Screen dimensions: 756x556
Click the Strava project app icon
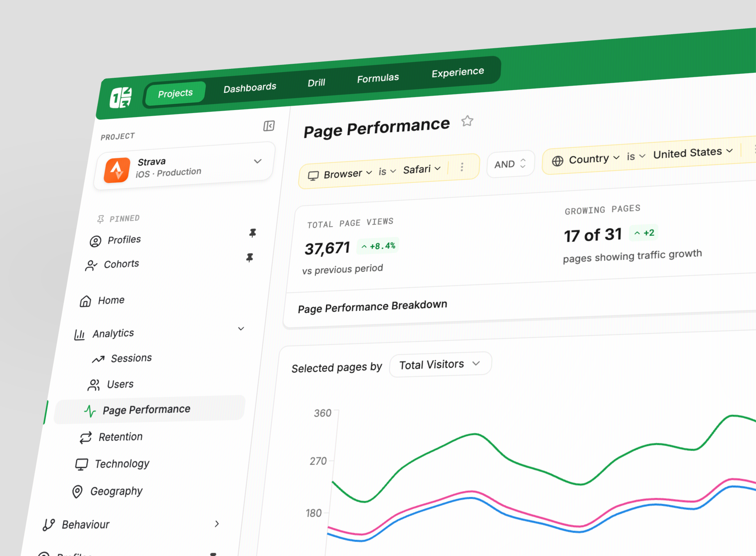coord(117,170)
